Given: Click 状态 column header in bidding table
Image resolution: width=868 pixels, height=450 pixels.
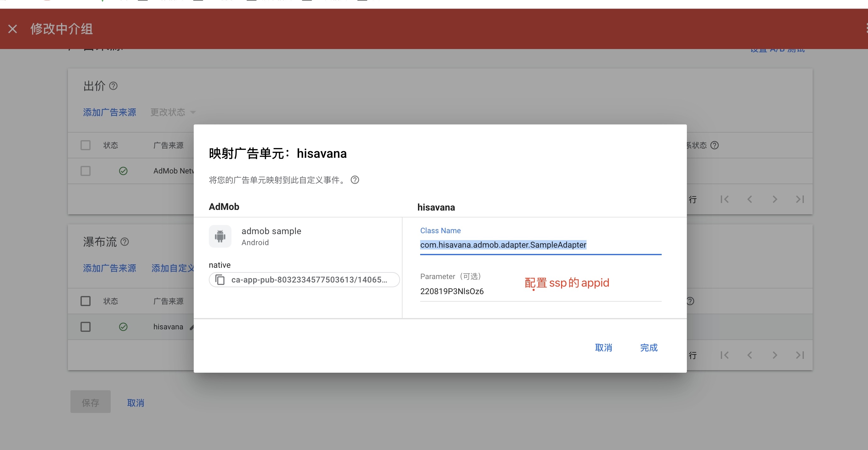Looking at the screenshot, I should point(110,145).
